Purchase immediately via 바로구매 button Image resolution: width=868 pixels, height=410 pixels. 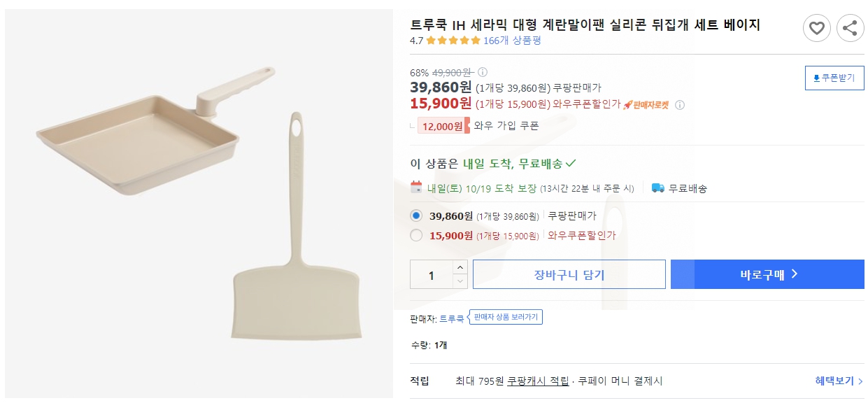(767, 274)
